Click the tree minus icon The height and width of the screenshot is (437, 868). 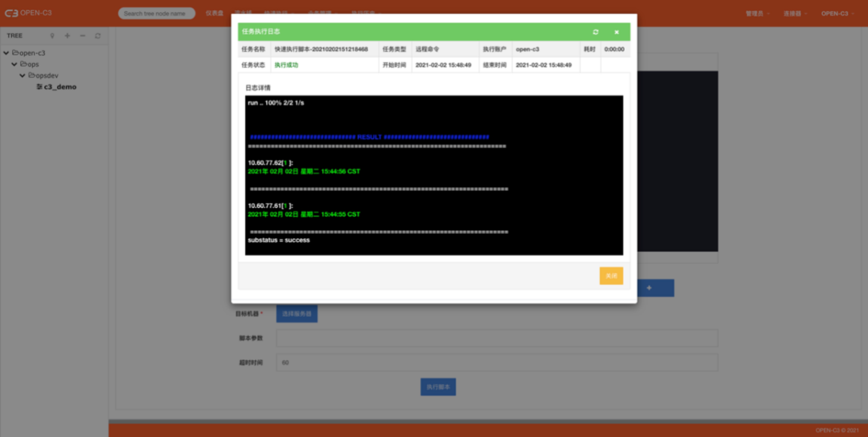pyautogui.click(x=82, y=36)
